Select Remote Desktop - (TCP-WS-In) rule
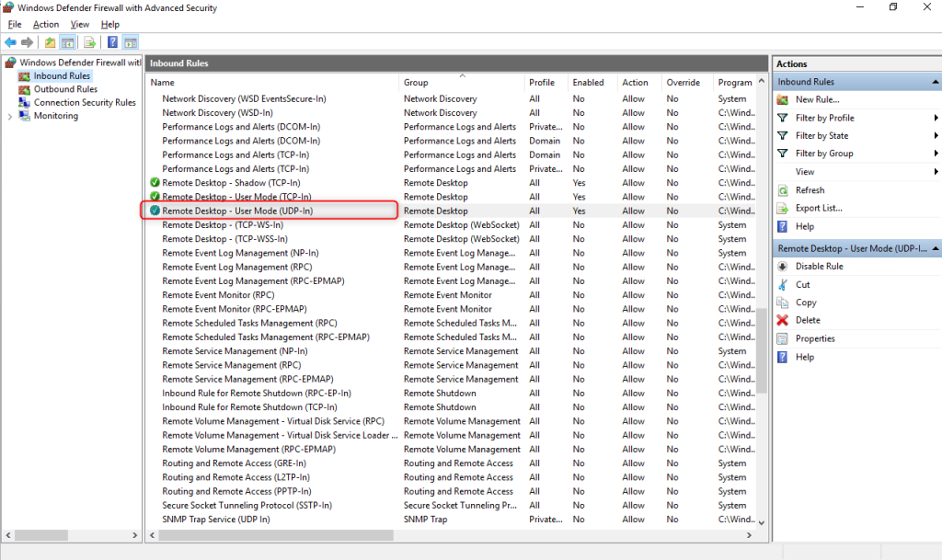The height and width of the screenshot is (560, 942). (223, 225)
